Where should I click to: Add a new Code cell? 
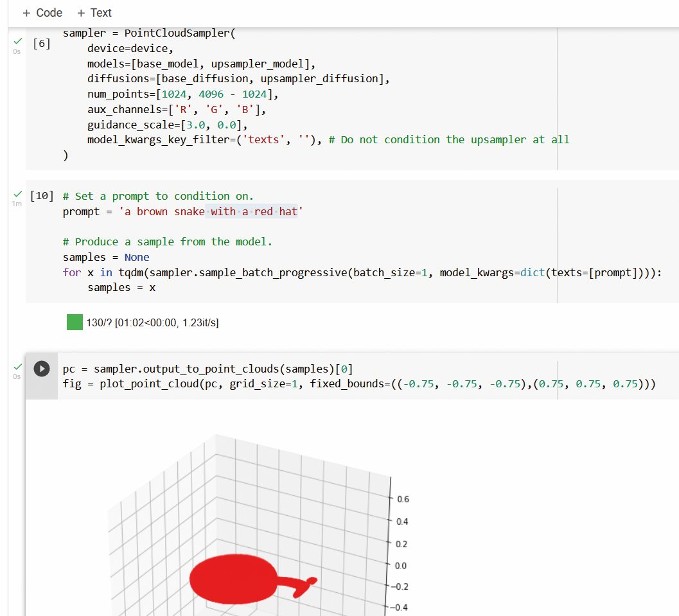click(42, 13)
